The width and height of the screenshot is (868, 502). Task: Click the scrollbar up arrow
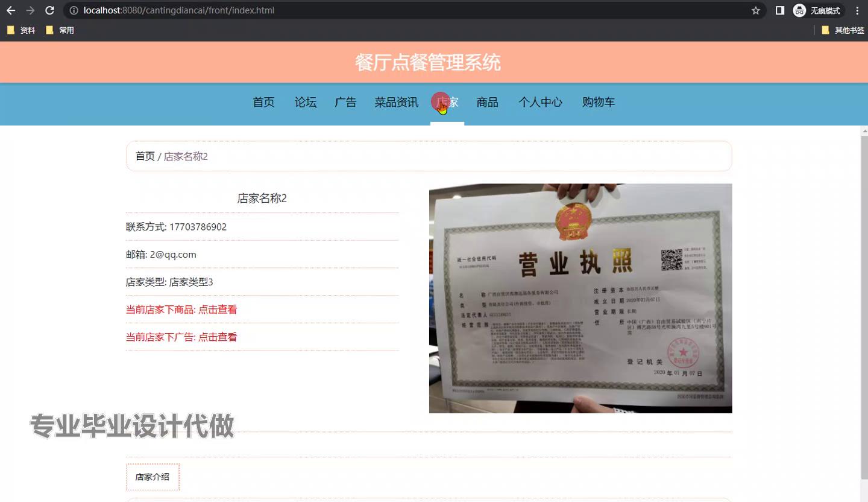click(864, 130)
